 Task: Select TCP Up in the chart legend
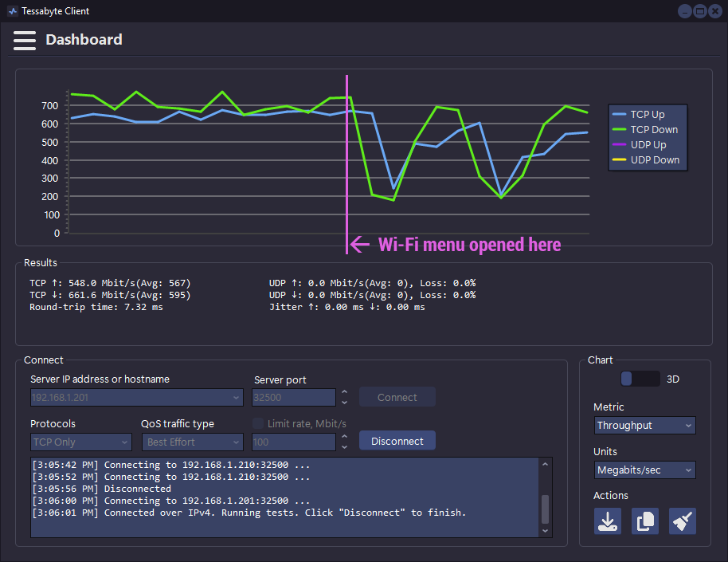646,114
